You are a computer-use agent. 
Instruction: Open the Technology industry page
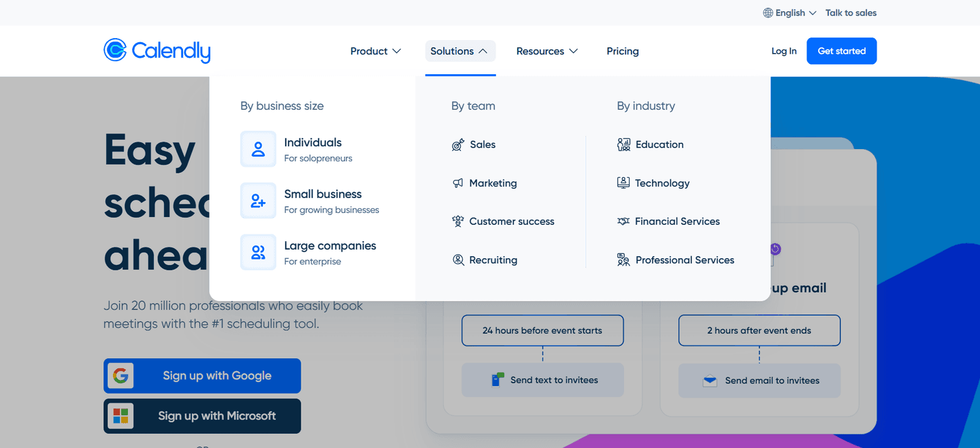(x=653, y=183)
